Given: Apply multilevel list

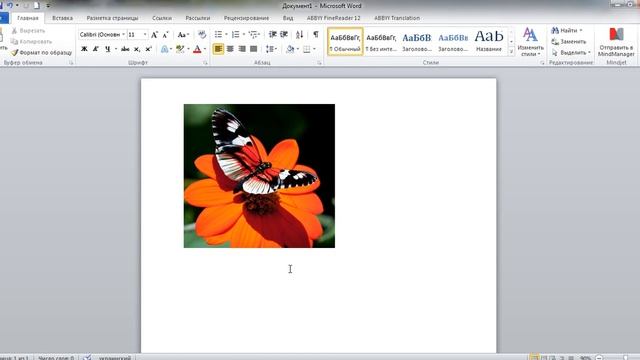Looking at the screenshot, I should pos(253,35).
